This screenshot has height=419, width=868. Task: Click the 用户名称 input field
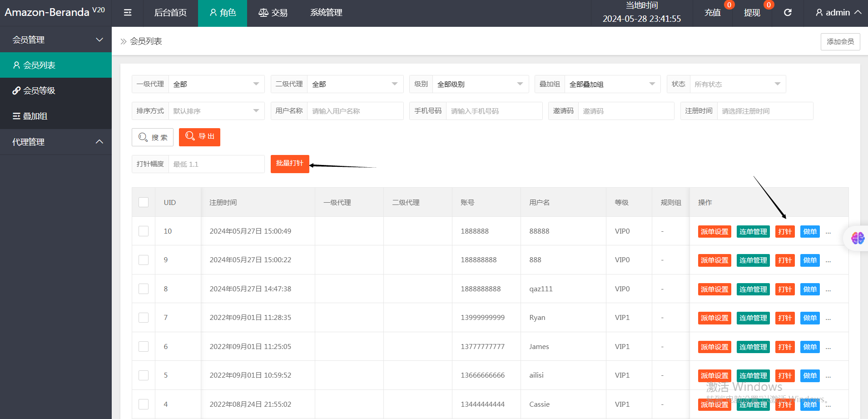click(355, 111)
